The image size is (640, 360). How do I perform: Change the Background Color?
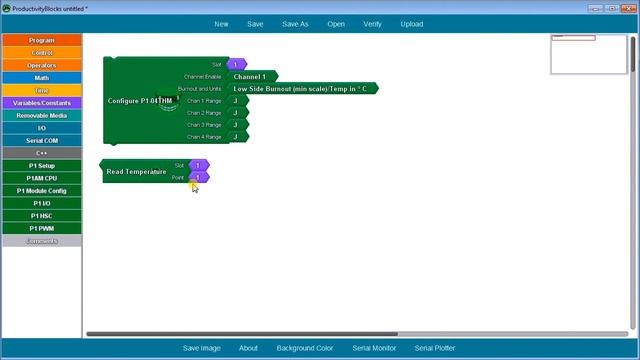[x=305, y=348]
